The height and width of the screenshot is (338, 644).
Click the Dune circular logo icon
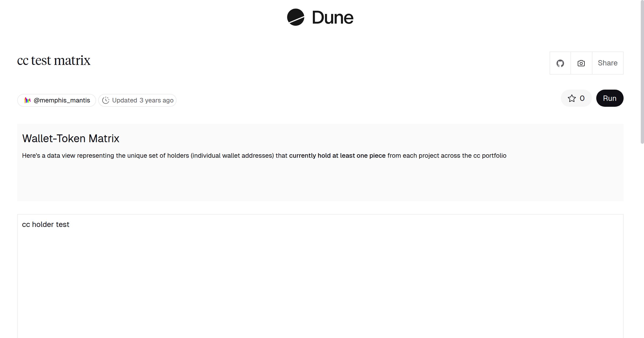(295, 17)
